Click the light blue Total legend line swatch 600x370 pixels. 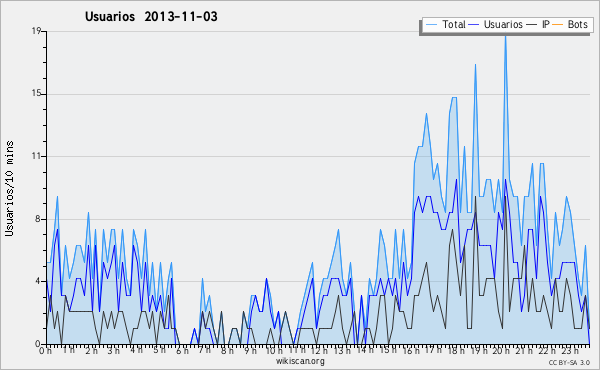(x=432, y=25)
